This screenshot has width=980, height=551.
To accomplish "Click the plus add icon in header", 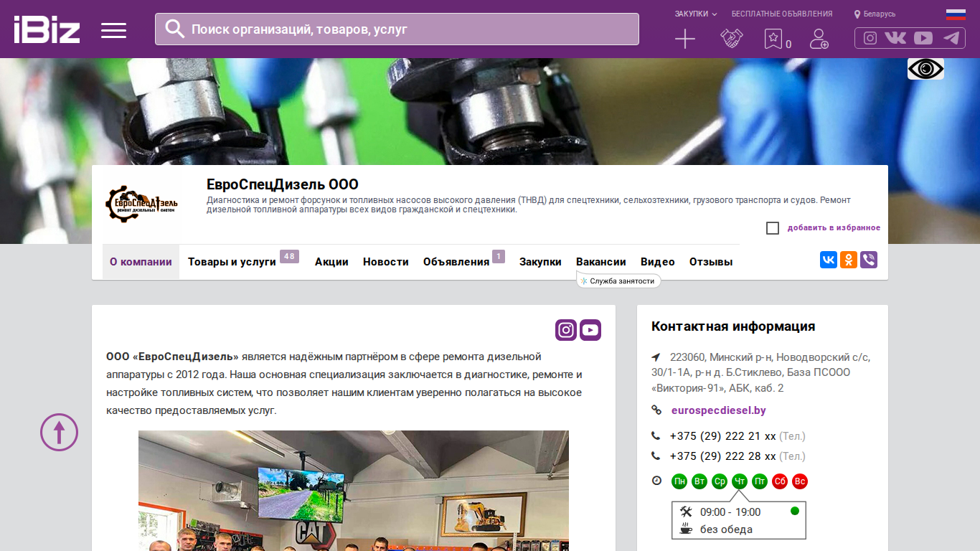I will 685,39.
